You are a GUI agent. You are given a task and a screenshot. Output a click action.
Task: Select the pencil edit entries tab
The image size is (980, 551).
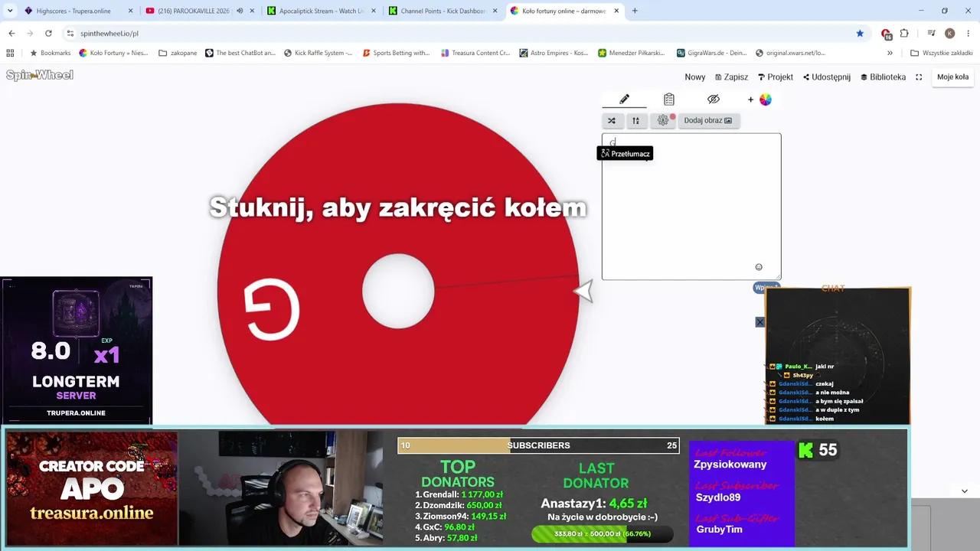point(624,99)
